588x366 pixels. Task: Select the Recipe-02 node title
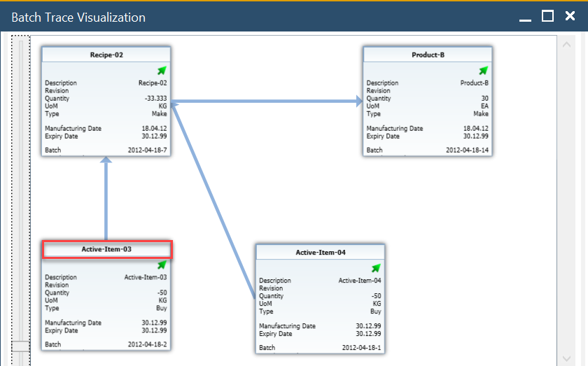coord(107,55)
